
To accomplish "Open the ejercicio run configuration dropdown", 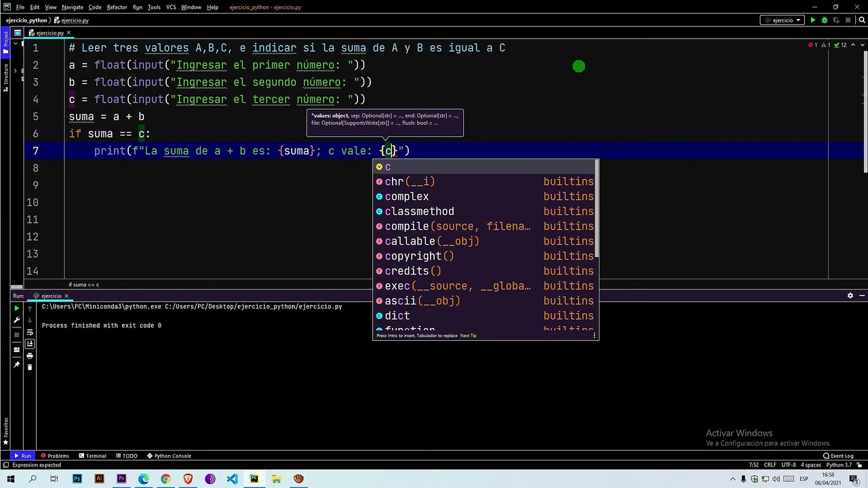I will click(783, 20).
